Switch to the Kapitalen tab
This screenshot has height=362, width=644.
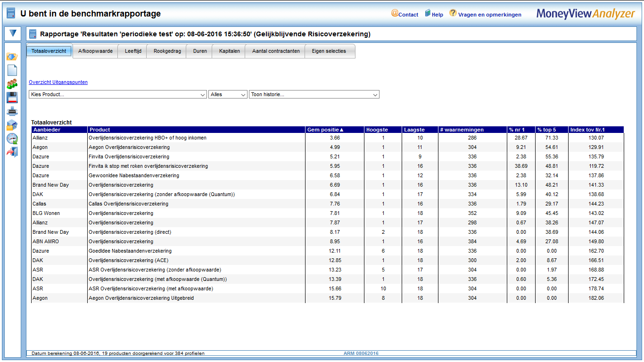tap(229, 51)
